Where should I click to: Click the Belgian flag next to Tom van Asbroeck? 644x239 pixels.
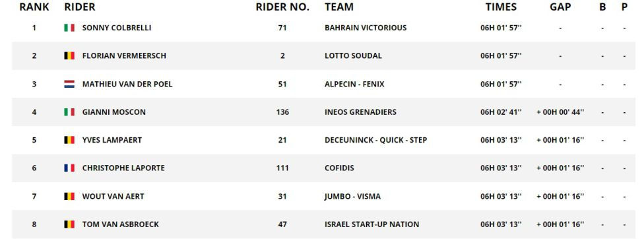coord(69,224)
